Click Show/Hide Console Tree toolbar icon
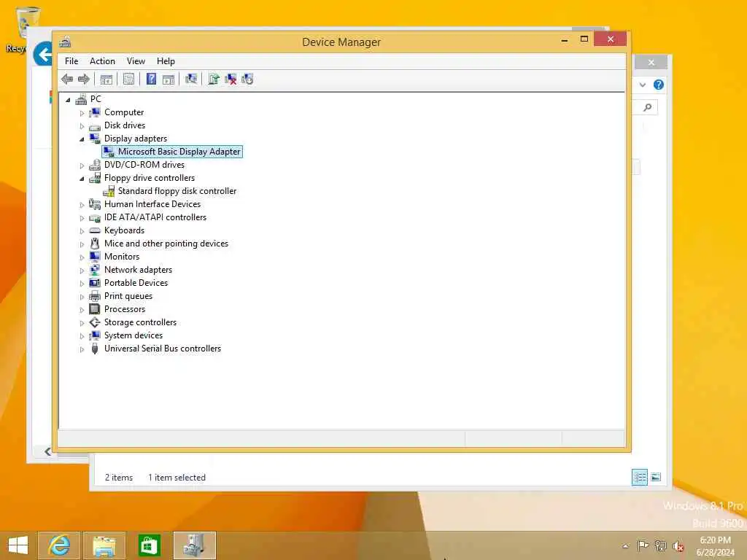Viewport: 747px width, 560px height. coord(107,79)
